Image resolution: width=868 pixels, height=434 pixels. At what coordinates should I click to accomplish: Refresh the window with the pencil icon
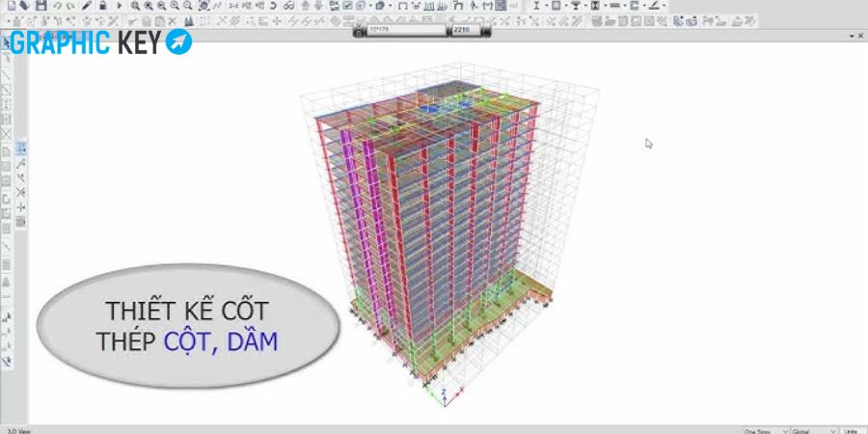point(87,6)
